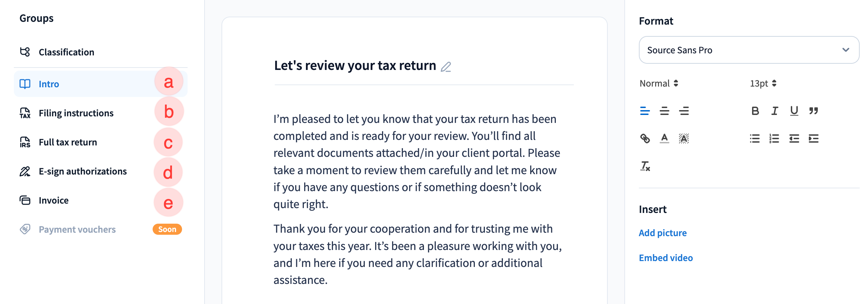Toggle bold formatting
Image resolution: width=868 pixels, height=304 pixels.
[755, 111]
